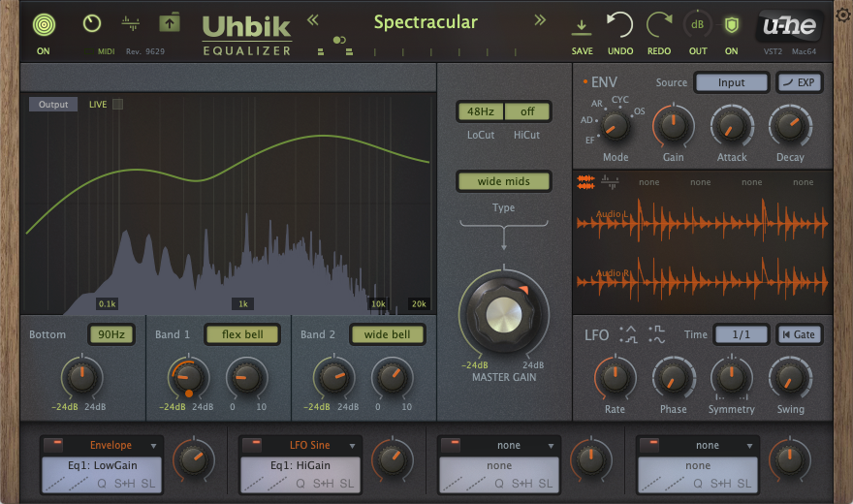Open the Envelope source dropdown arrow

click(153, 446)
